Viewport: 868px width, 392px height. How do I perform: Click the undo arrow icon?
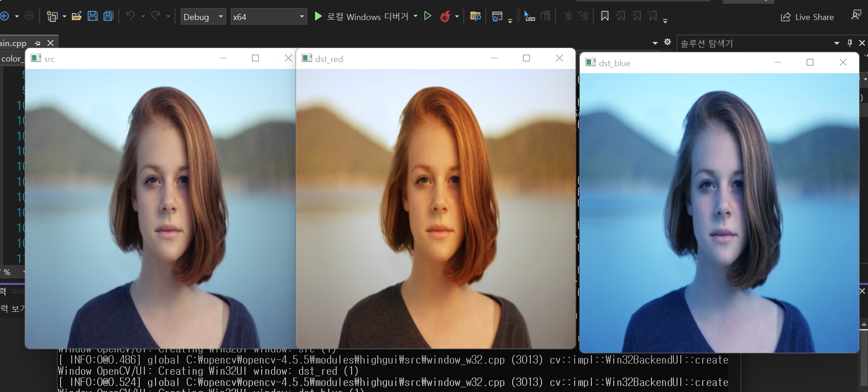(x=130, y=16)
